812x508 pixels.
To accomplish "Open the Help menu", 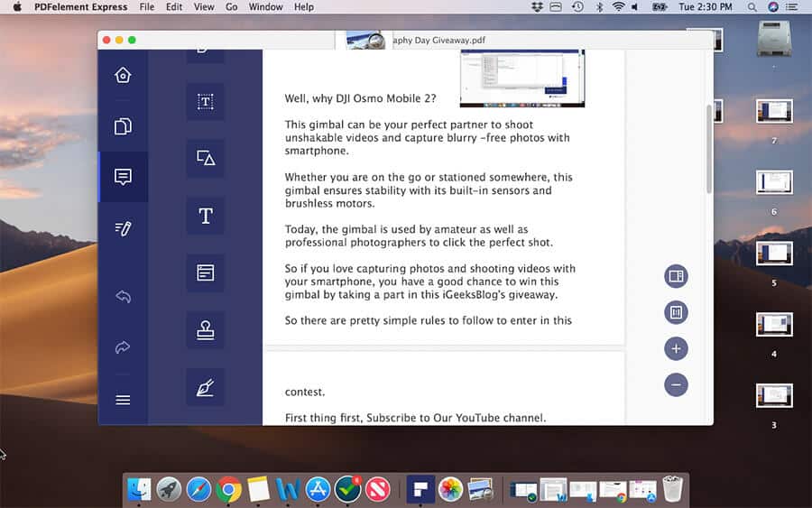I will [304, 6].
